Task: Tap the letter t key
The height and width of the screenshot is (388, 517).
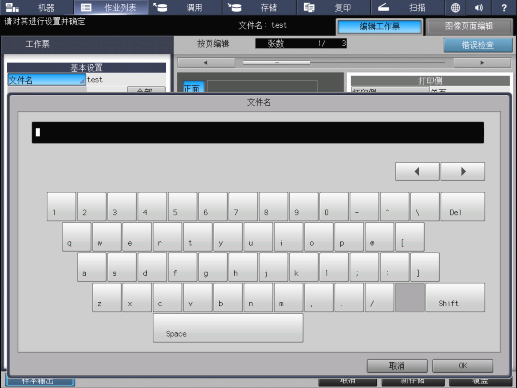Action: pyautogui.click(x=198, y=237)
